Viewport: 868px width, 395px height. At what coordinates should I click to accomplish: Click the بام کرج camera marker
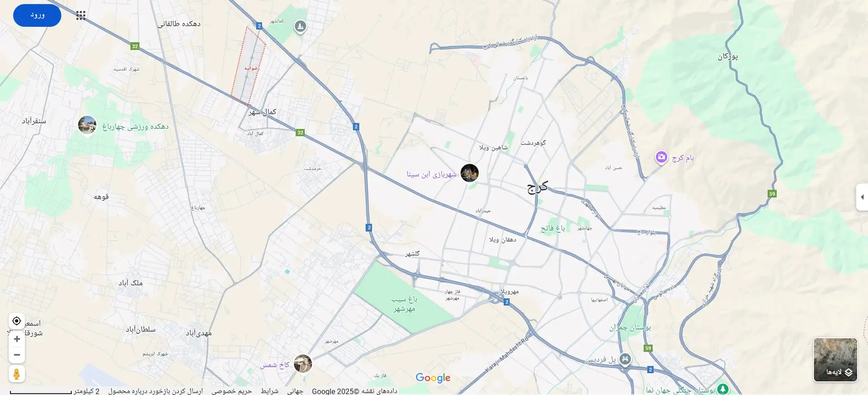coord(661,157)
